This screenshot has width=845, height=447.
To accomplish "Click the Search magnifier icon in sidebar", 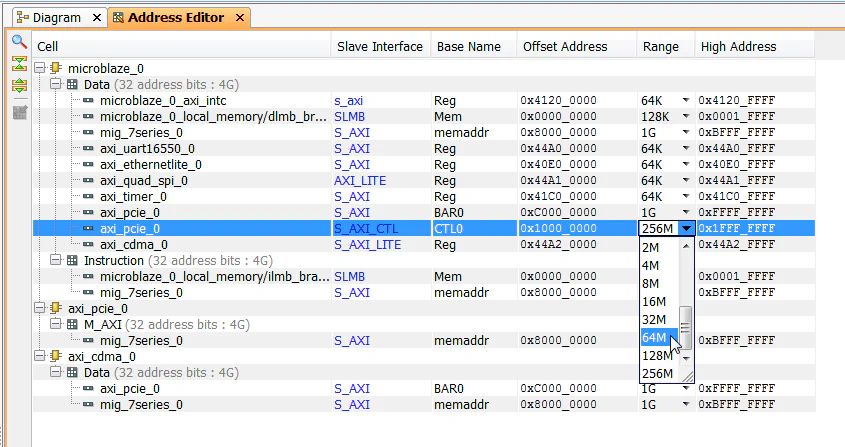I will tap(19, 42).
